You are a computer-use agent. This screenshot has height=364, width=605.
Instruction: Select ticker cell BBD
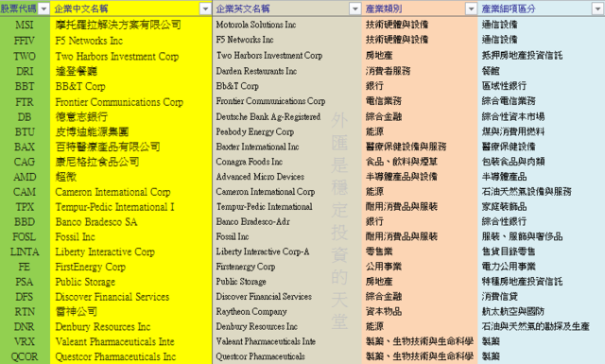(25, 222)
